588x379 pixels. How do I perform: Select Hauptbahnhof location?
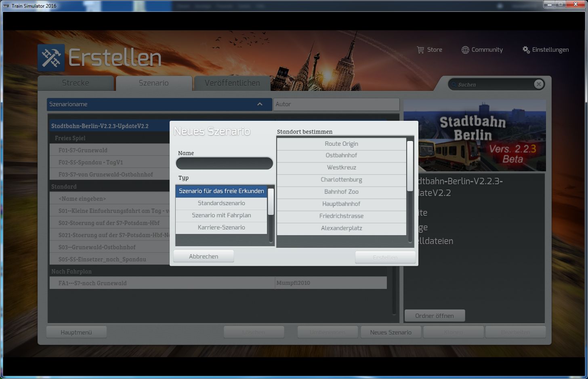(342, 204)
